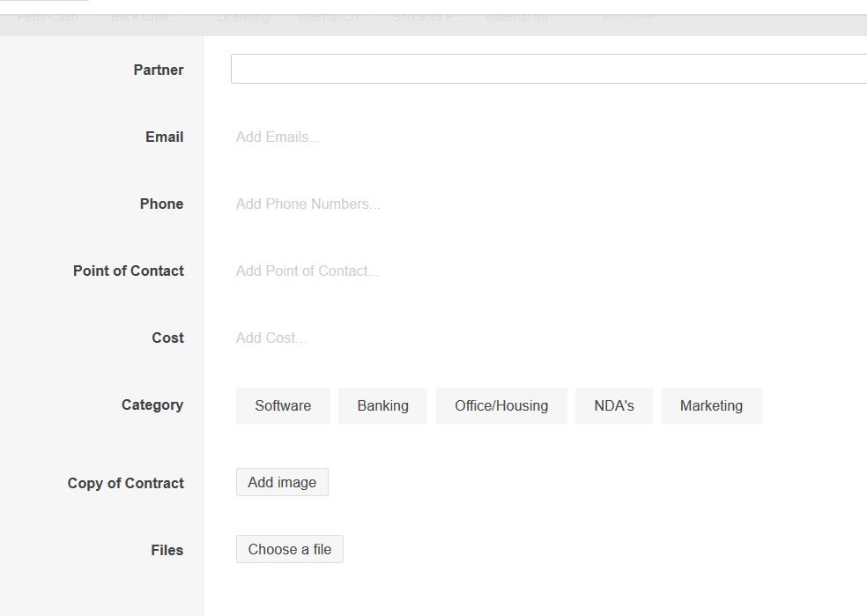867x616 pixels.
Task: Choose the Office/Housing category
Action: pos(501,406)
